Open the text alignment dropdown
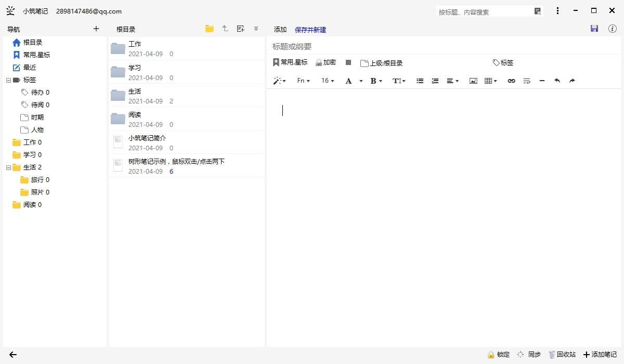Screen dimensions: 624x364 pyautogui.click(x=452, y=81)
